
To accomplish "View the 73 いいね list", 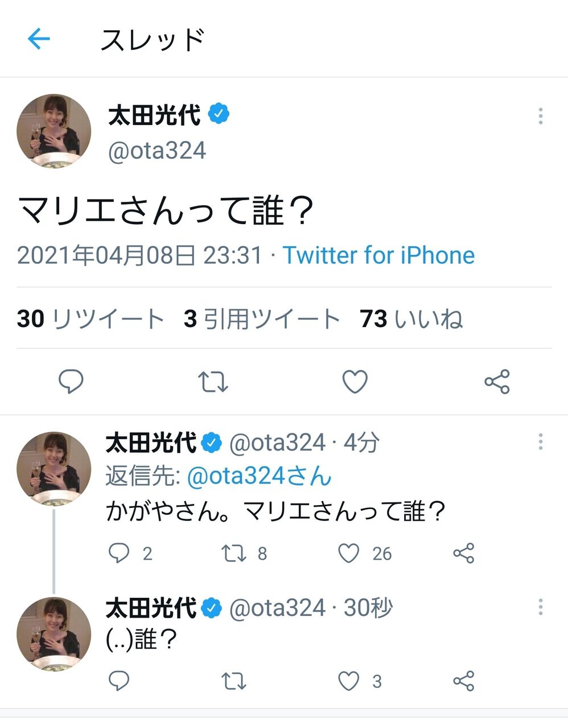I will point(411,318).
